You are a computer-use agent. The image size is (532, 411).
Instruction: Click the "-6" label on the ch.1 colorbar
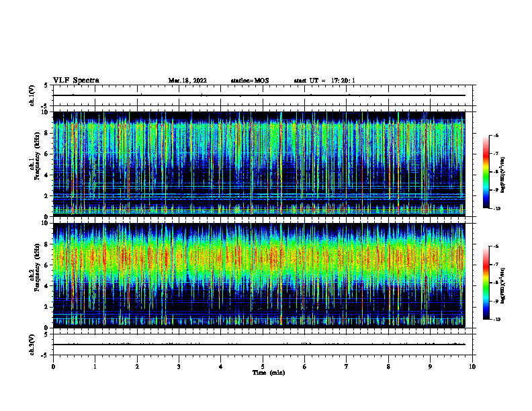point(496,135)
